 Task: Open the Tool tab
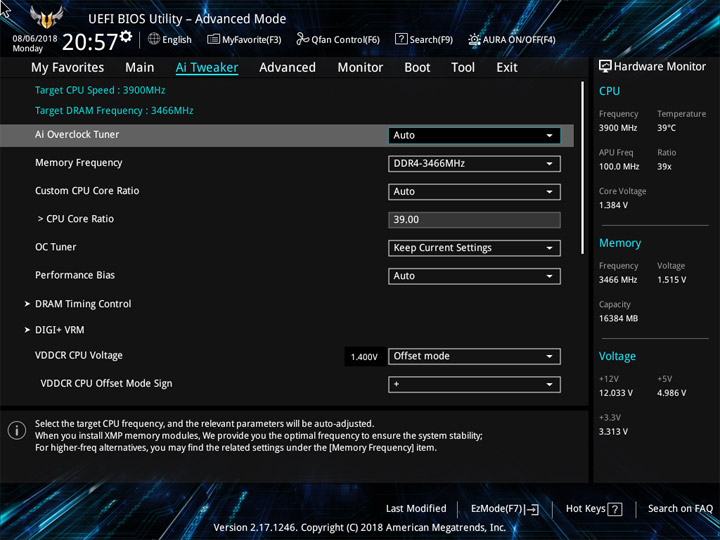463,68
